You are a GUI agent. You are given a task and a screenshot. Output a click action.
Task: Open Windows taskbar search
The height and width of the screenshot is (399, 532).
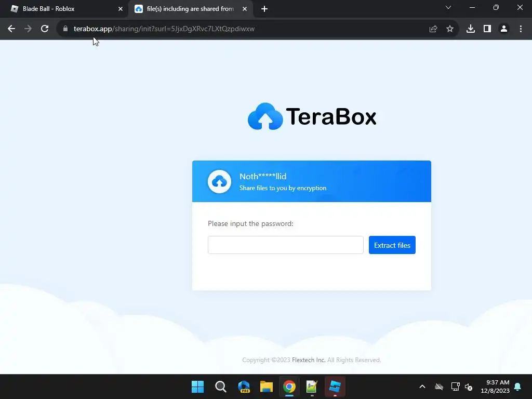220,387
